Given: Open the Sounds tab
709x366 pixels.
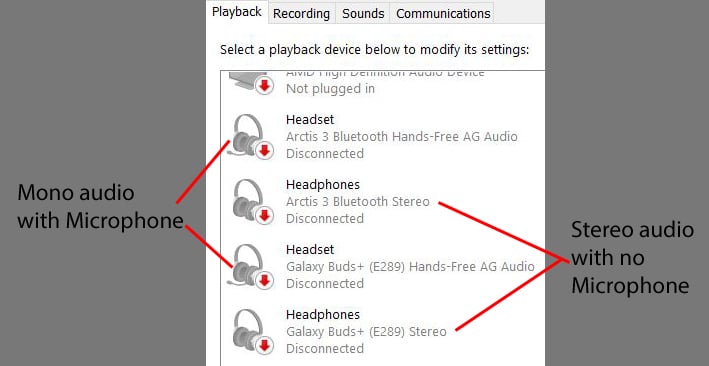Looking at the screenshot, I should click(x=363, y=14).
